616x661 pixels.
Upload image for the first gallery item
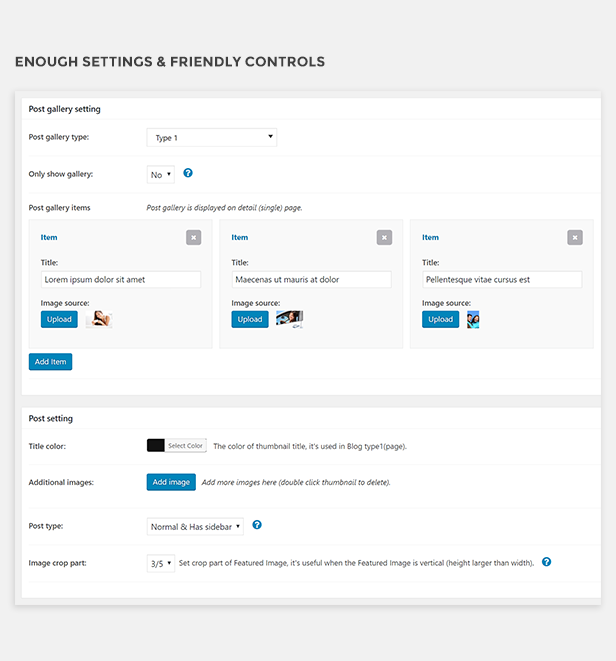[x=59, y=319]
